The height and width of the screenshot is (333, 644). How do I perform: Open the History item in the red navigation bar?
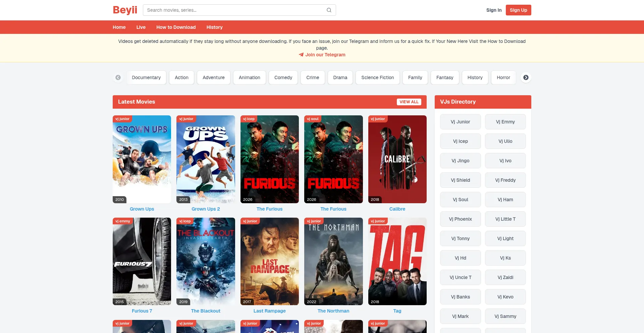(215, 27)
